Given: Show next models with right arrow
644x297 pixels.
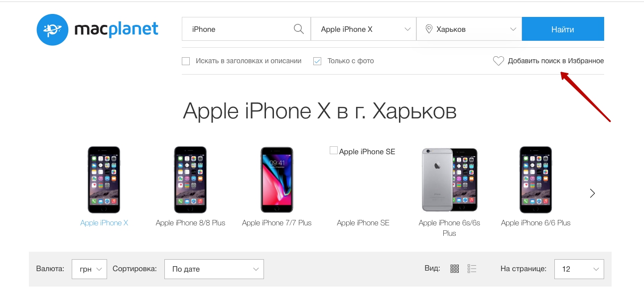Looking at the screenshot, I should click(x=592, y=194).
